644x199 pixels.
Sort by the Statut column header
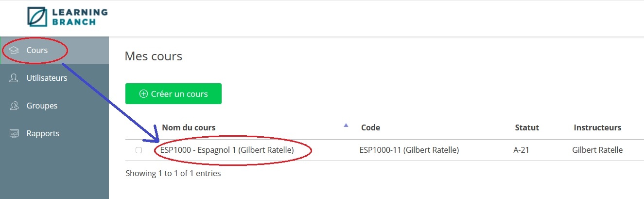[527, 127]
